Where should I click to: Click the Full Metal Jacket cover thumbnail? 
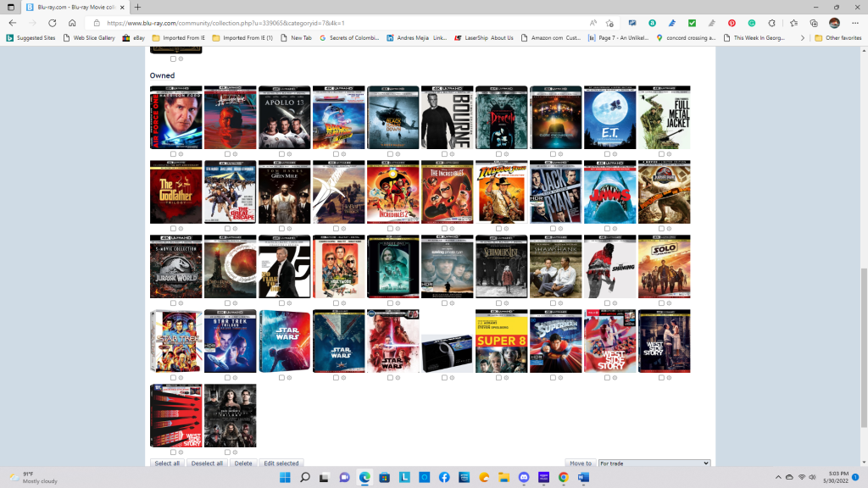click(x=664, y=118)
